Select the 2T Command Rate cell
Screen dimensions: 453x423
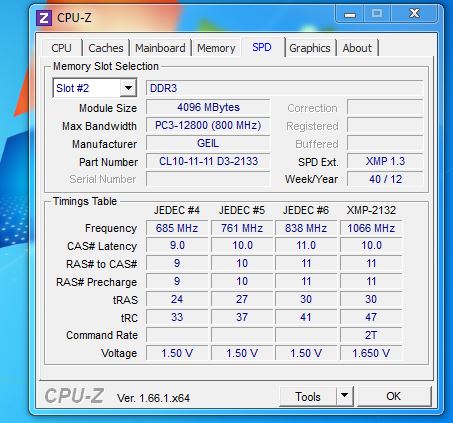371,335
